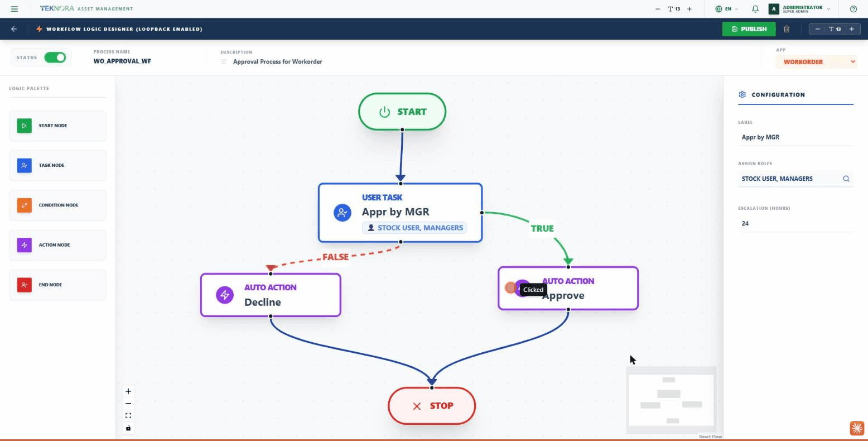The image size is (868, 441).
Task: Click the back arrow in the designer header
Action: click(14, 29)
